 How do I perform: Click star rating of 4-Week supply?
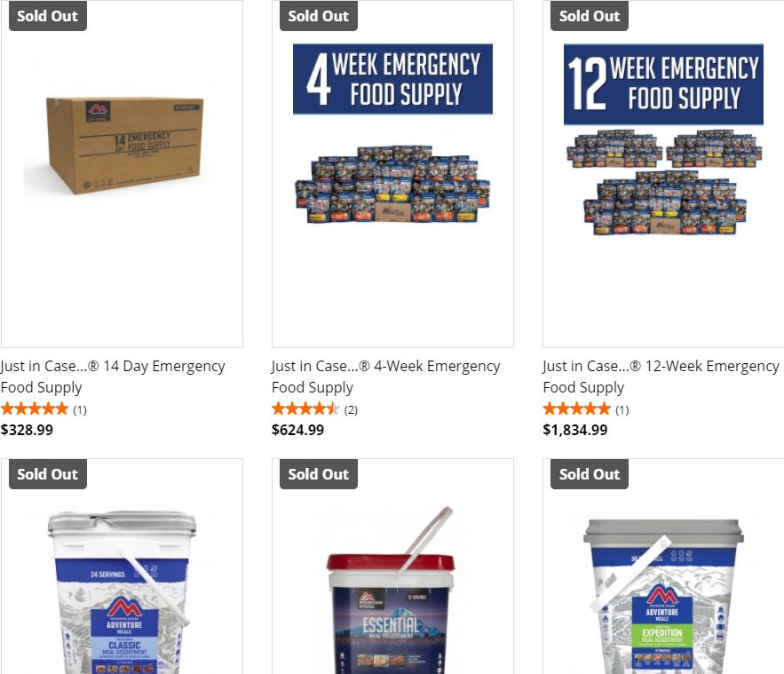pyautogui.click(x=305, y=409)
